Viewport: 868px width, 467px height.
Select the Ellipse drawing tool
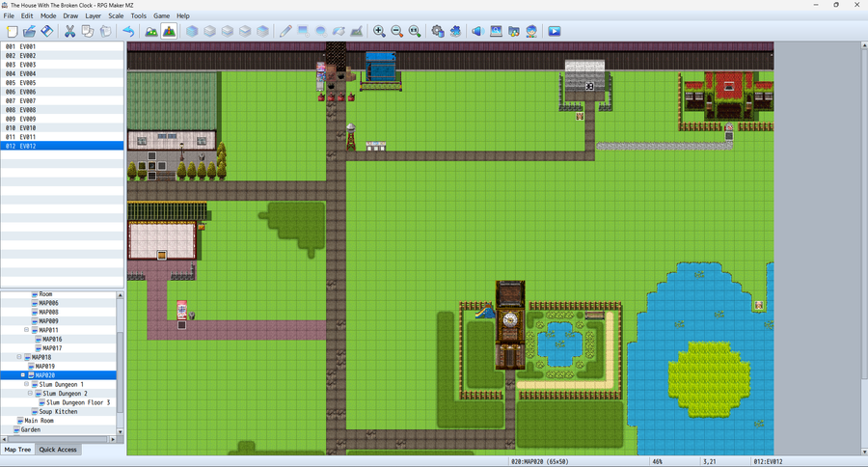tap(321, 31)
